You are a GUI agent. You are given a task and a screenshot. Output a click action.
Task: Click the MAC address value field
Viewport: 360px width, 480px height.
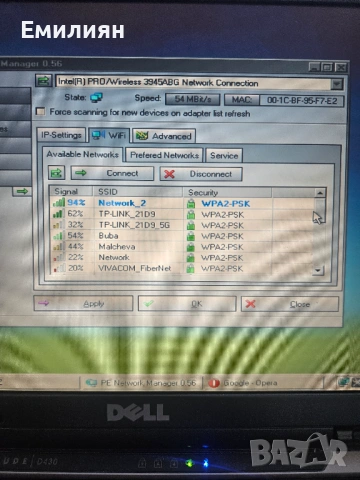pyautogui.click(x=302, y=101)
